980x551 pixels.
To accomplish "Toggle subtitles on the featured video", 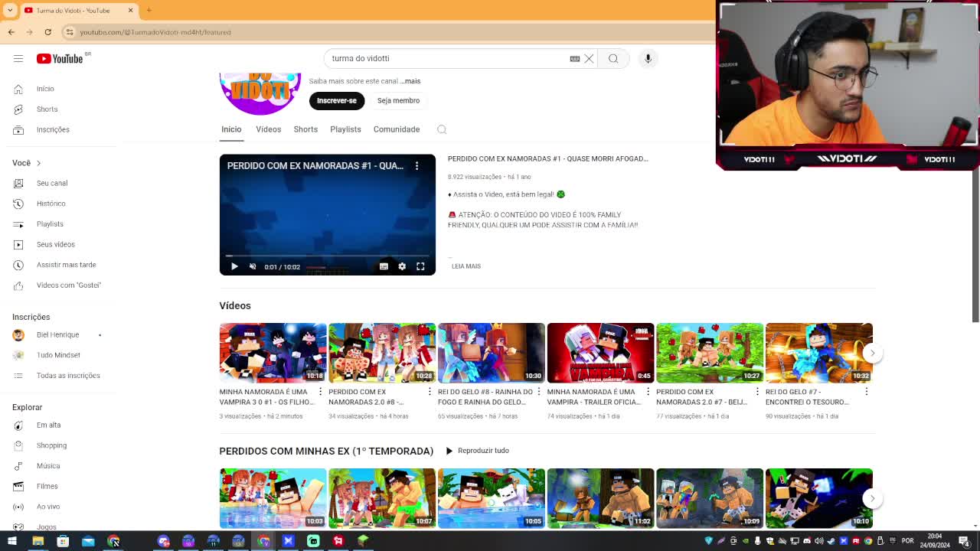I will point(384,266).
